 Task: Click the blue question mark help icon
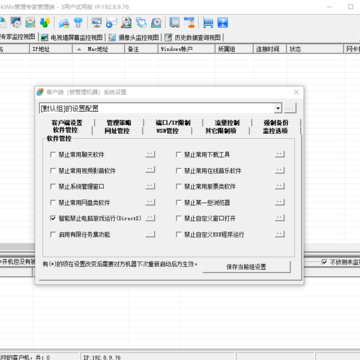(223, 23)
